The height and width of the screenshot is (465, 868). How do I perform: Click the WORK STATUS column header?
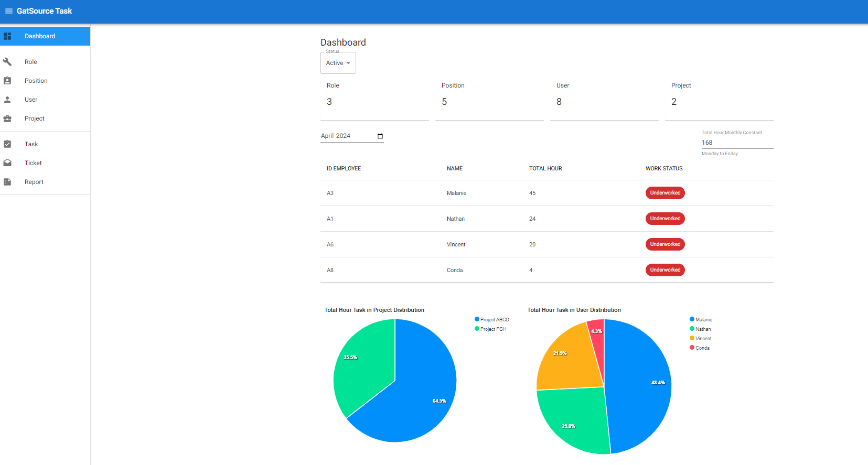(x=664, y=169)
